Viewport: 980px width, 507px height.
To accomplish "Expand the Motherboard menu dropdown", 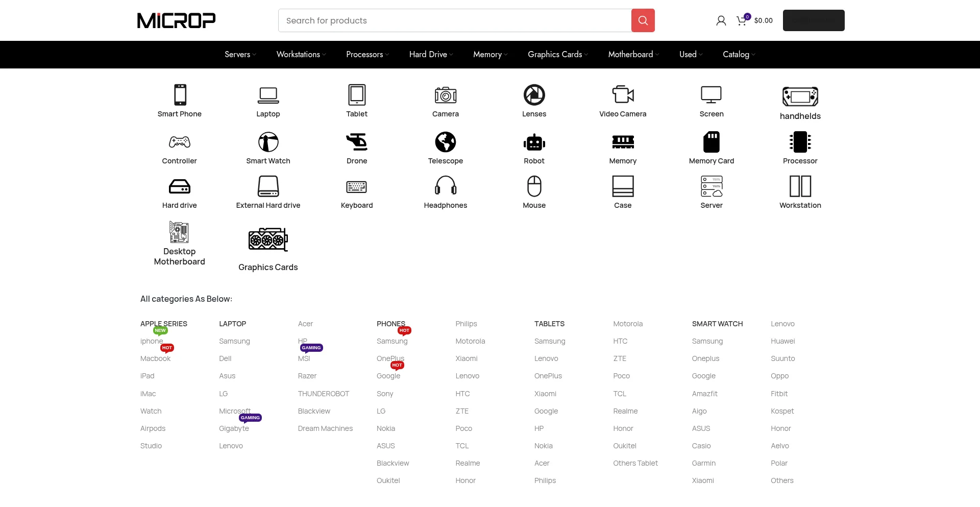I will click(x=633, y=55).
